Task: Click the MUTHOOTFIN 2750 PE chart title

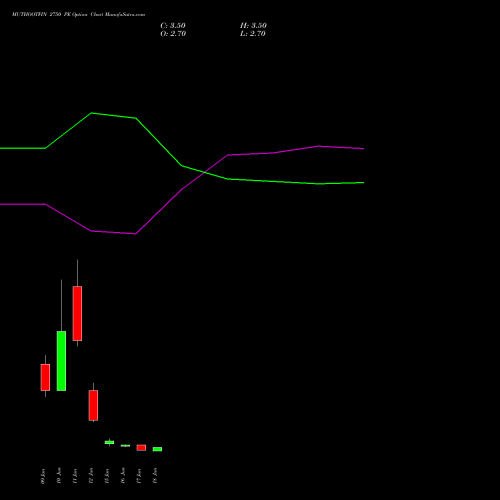Action: [78, 15]
